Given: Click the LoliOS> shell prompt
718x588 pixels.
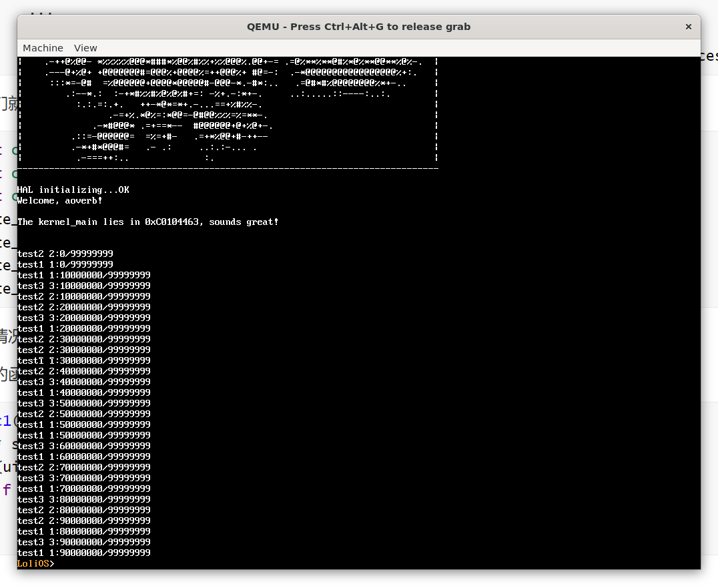Looking at the screenshot, I should pyautogui.click(x=35, y=564).
